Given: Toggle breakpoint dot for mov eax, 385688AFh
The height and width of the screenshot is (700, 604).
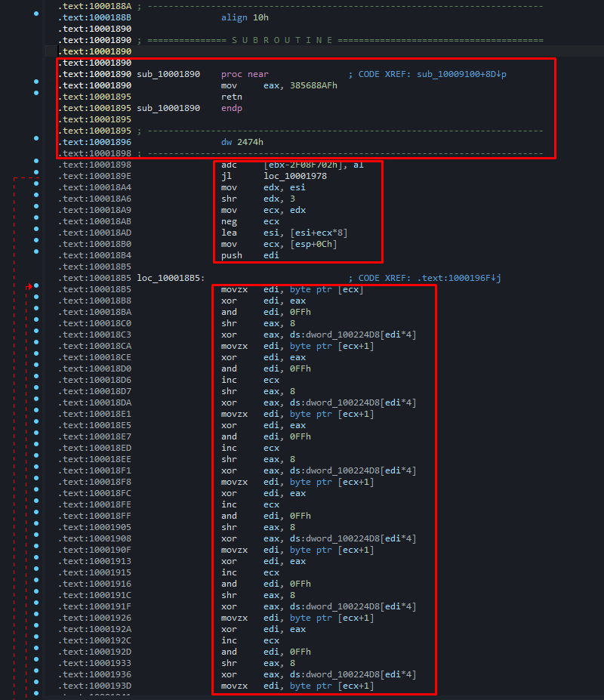Looking at the screenshot, I should pos(36,82).
